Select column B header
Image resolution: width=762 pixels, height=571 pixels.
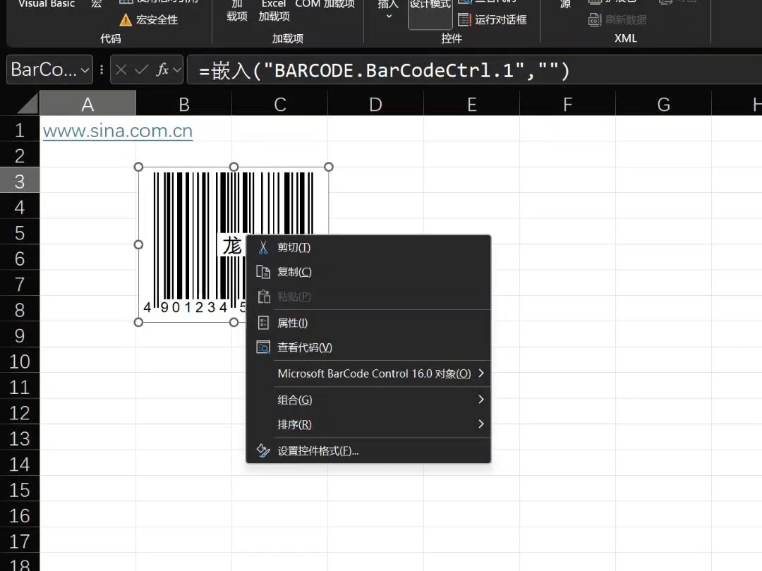184,104
